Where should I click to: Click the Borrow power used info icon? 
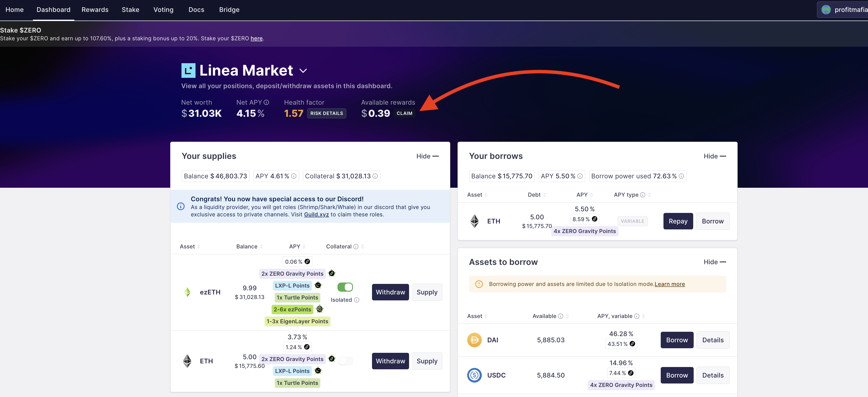(681, 176)
